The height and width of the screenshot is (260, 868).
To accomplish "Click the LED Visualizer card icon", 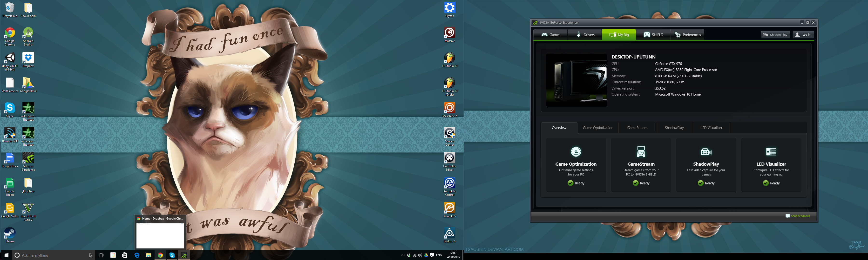I will pos(771,152).
